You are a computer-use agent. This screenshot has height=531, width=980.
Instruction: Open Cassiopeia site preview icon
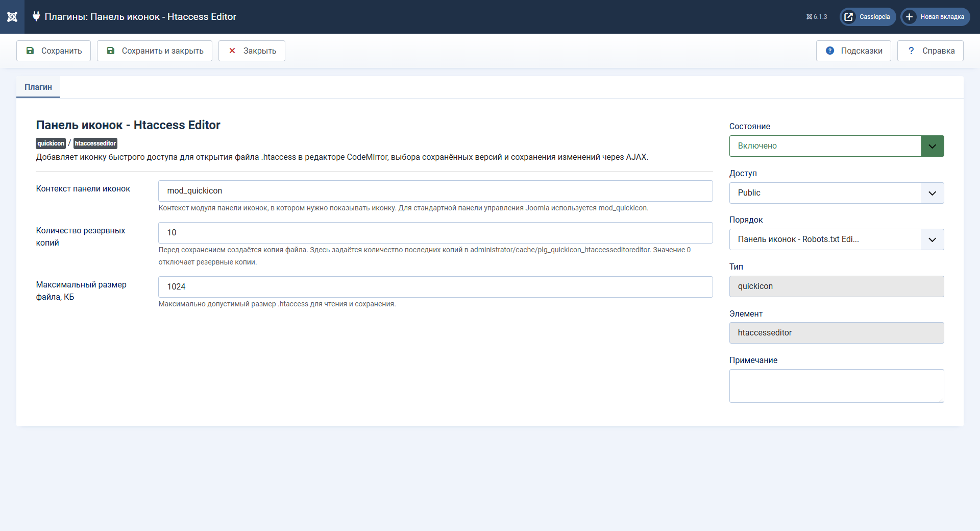(x=849, y=17)
